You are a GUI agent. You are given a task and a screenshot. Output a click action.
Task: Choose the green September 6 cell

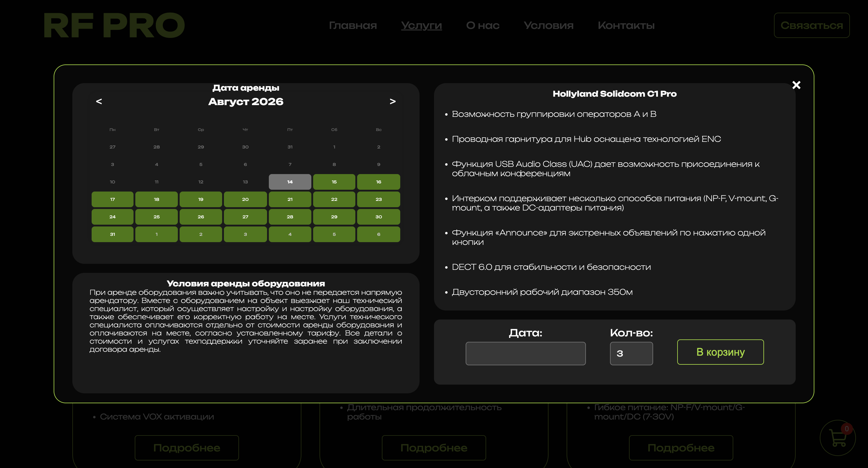point(379,234)
